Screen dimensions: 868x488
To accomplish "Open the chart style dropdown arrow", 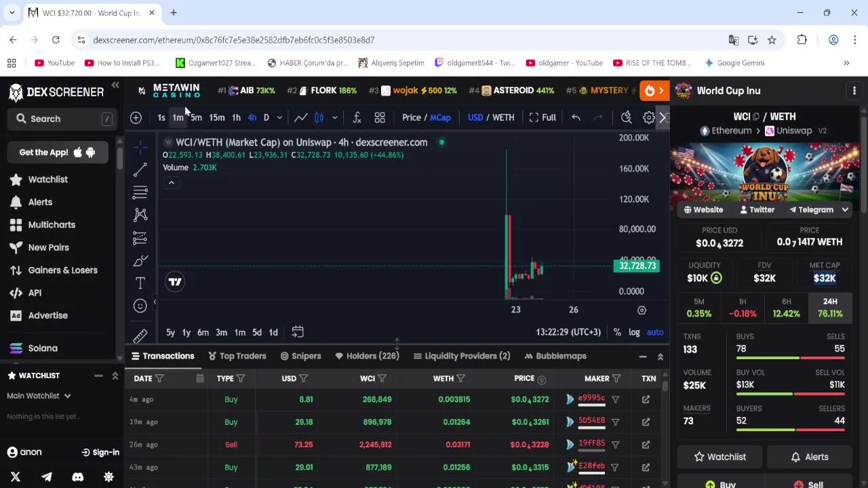I will pyautogui.click(x=334, y=118).
